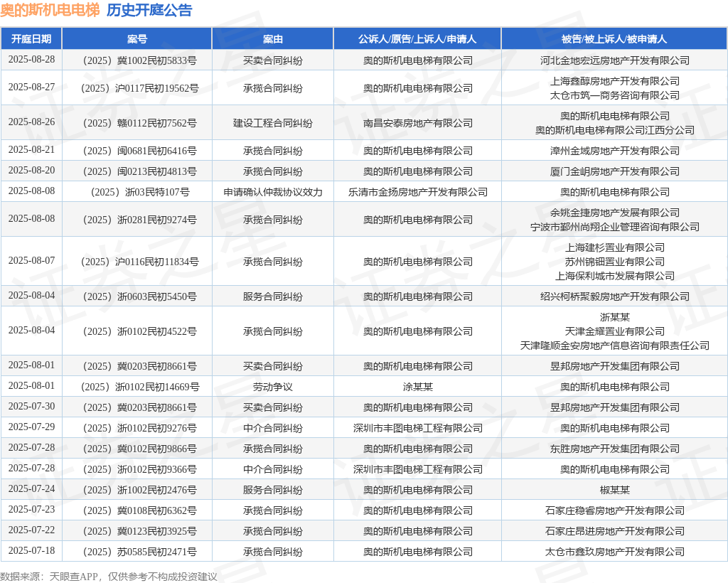The height and width of the screenshot is (583, 728).
Task: Click defendant 天津隆顺金安房地产信息咨询有限责任公司
Action: (614, 346)
